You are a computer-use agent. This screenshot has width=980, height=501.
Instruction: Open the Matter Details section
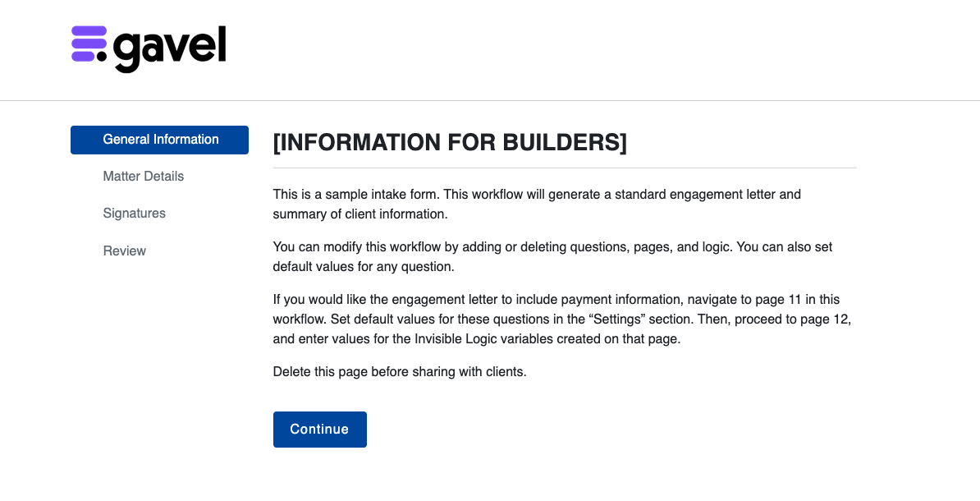tap(143, 177)
